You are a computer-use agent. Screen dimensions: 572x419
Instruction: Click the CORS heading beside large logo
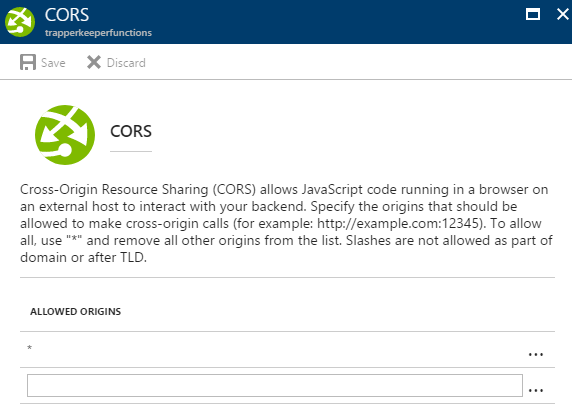pos(131,131)
